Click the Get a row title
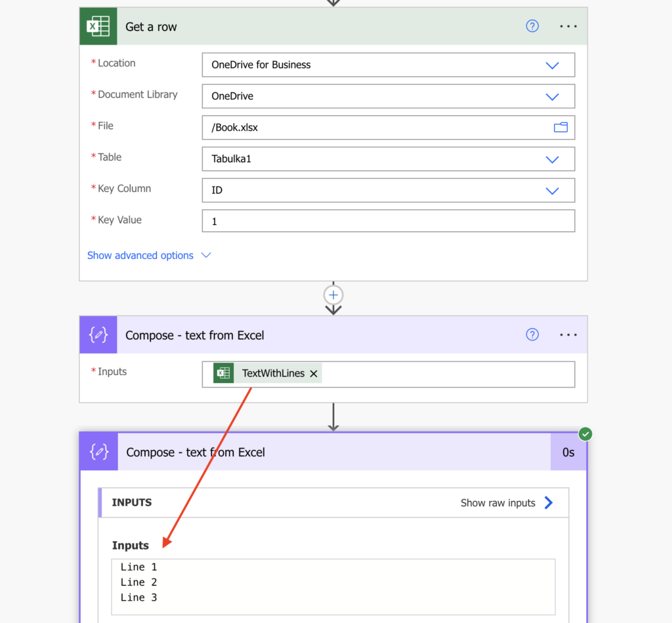The width and height of the screenshot is (672, 623). tap(151, 27)
